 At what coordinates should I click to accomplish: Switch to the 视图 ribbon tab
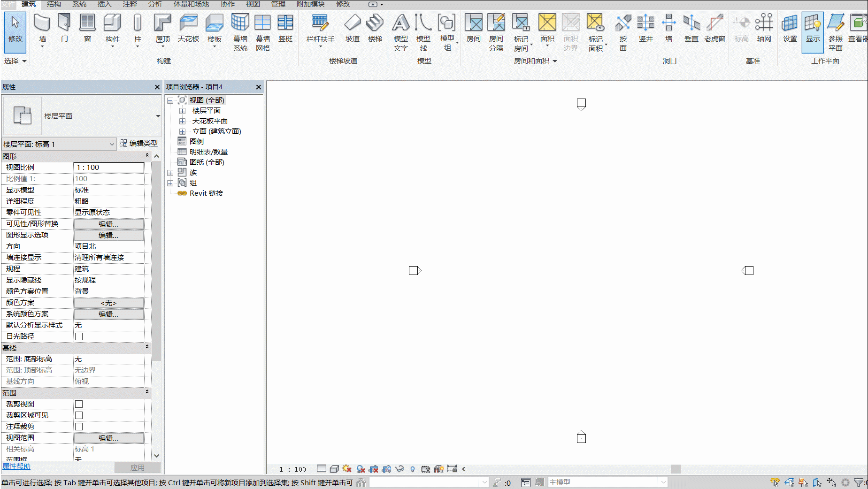(253, 4)
